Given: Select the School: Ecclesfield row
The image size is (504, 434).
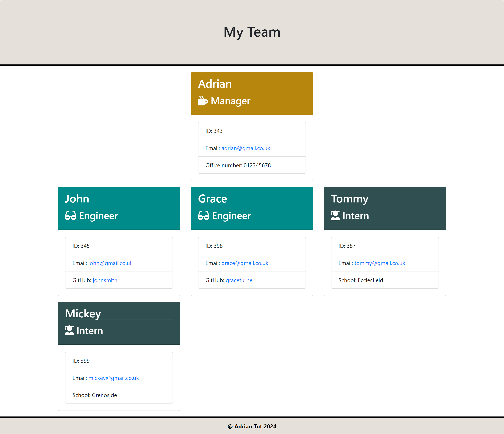Looking at the screenshot, I should point(385,280).
